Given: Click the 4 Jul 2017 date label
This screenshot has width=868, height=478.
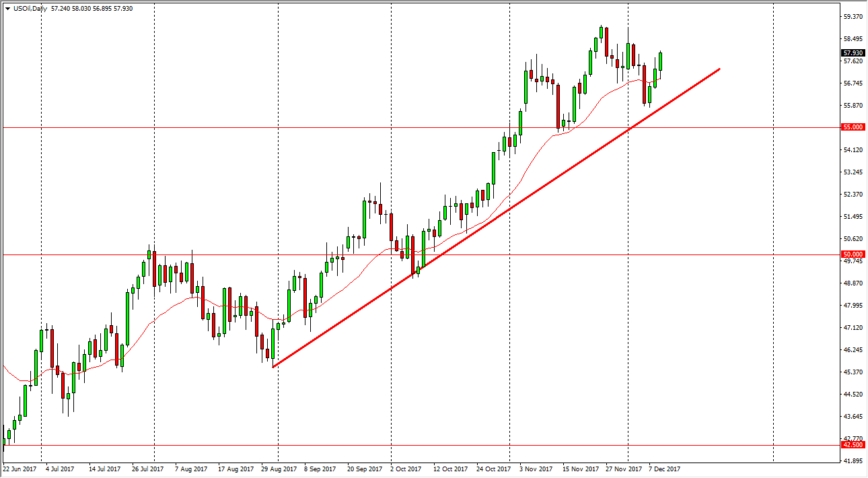Looking at the screenshot, I should click(59, 469).
